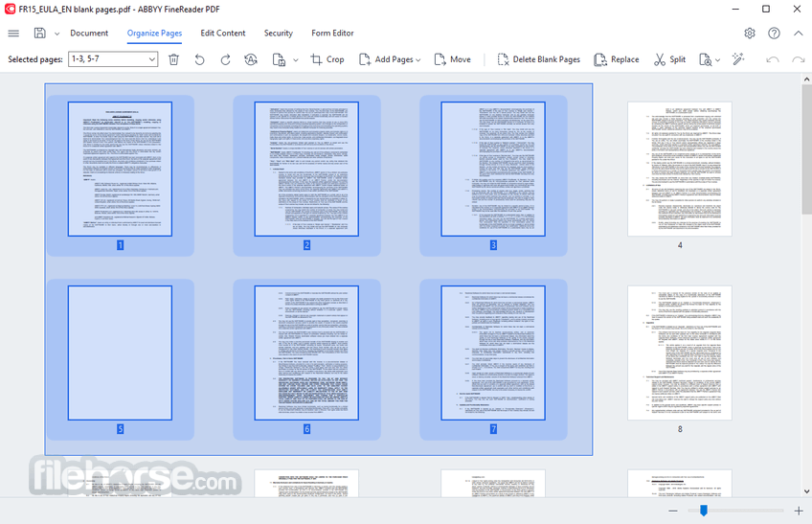Click the thumbnail zoom slider handle
The image size is (812, 524).
coord(703,511)
